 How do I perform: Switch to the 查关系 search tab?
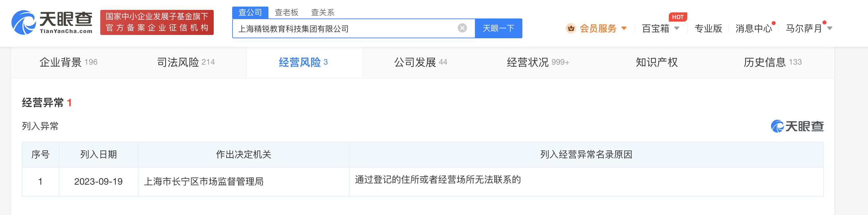click(x=323, y=13)
